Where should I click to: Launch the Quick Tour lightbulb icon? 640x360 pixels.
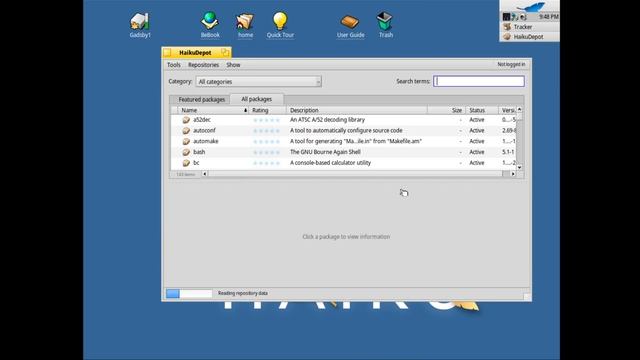click(280, 21)
